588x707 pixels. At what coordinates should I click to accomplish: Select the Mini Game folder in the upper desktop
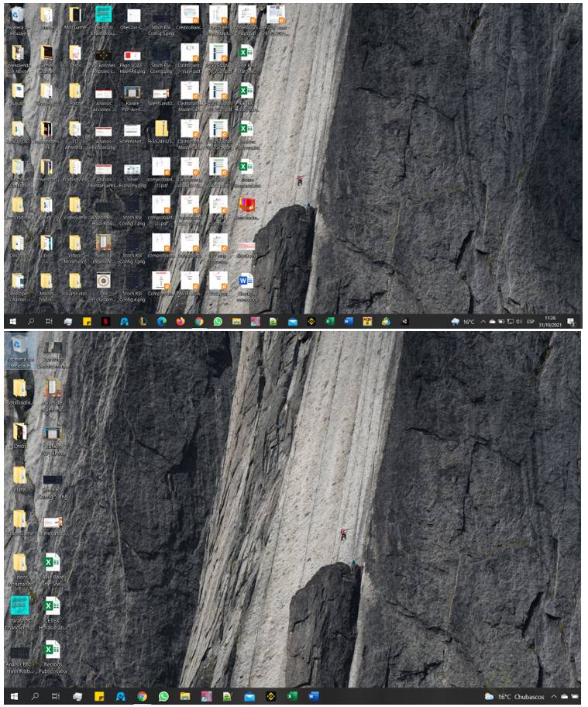click(x=75, y=18)
